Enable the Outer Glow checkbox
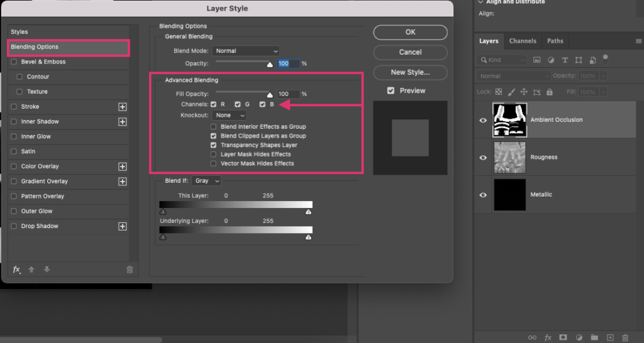This screenshot has height=343, width=644. click(x=14, y=211)
